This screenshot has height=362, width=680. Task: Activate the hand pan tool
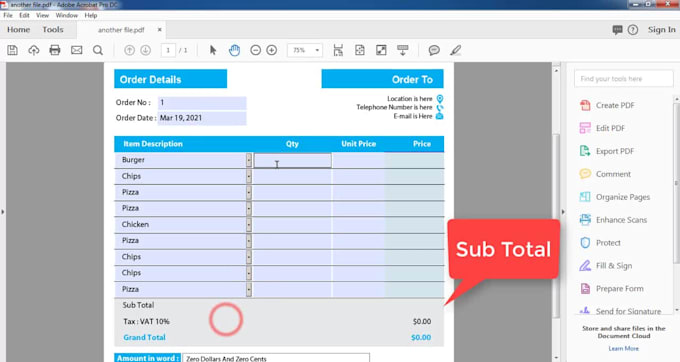click(234, 50)
